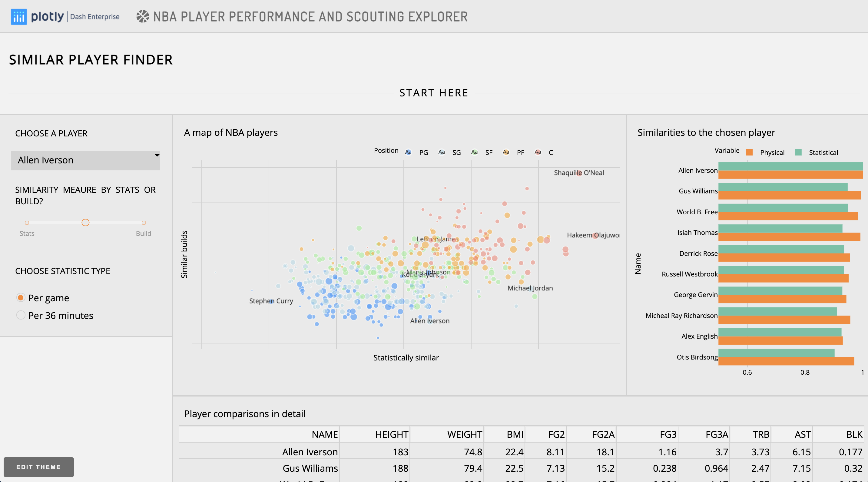Toggle SF position legend marker
Image resolution: width=868 pixels, height=482 pixels.
(x=474, y=152)
